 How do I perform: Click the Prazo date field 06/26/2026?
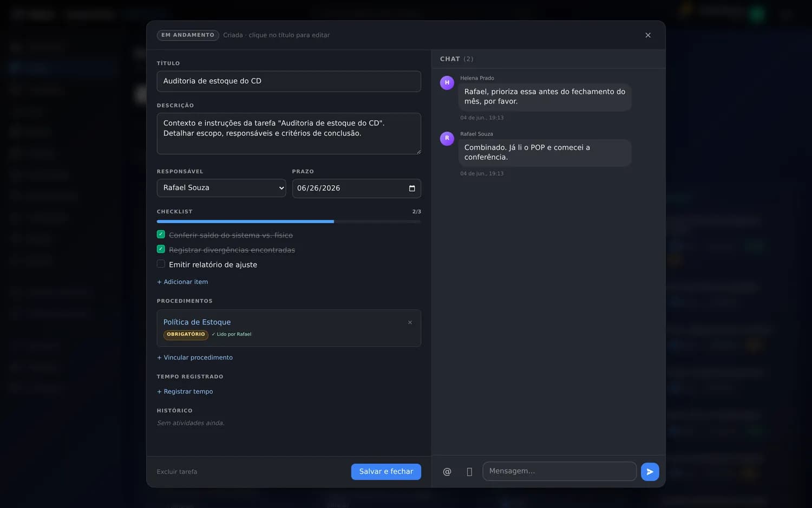click(357, 188)
